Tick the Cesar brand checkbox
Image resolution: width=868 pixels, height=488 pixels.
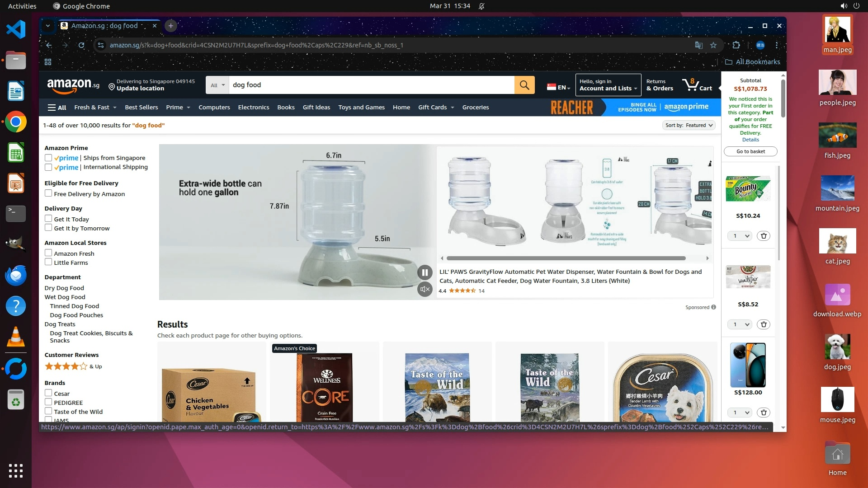(48, 393)
